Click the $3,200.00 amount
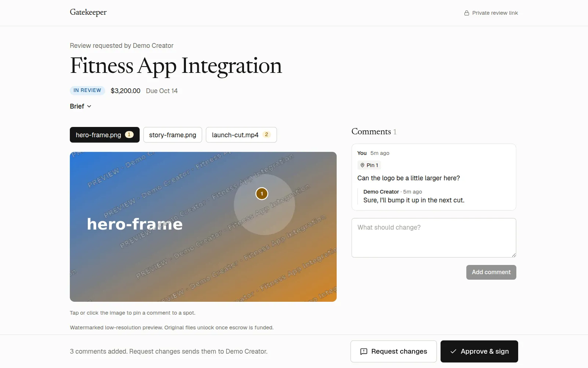The height and width of the screenshot is (368, 588). (x=125, y=91)
